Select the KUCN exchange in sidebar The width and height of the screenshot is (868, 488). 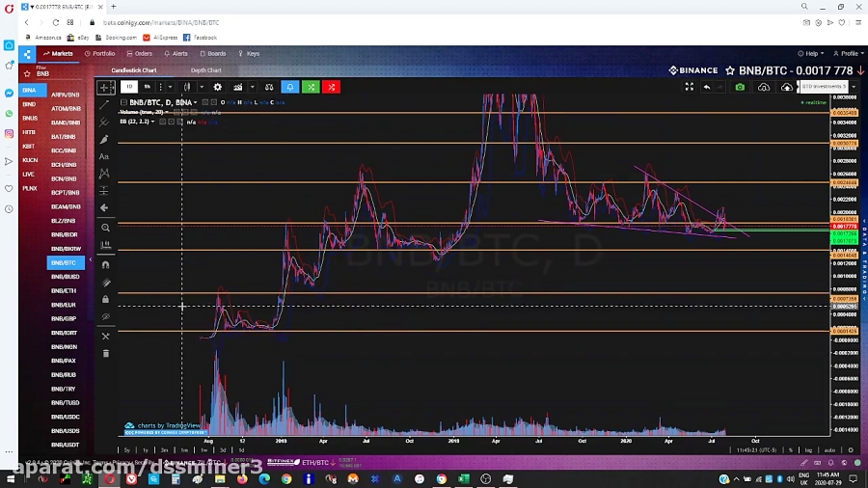pos(30,160)
